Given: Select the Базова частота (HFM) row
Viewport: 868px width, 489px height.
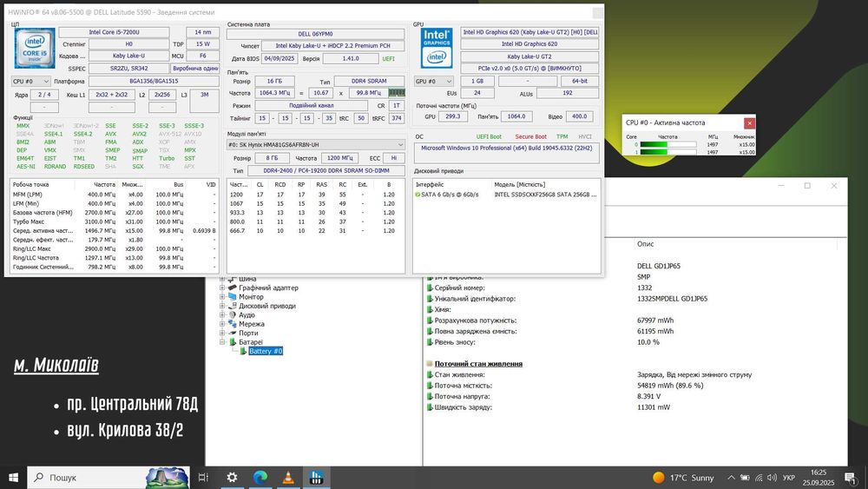Looking at the screenshot, I should click(114, 213).
